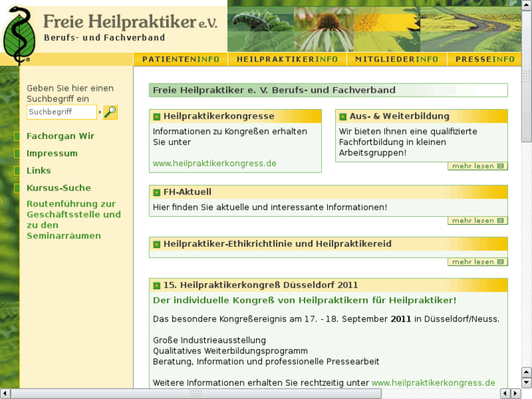
Task: Click the FH-Aktuell heading
Action: tap(187, 192)
